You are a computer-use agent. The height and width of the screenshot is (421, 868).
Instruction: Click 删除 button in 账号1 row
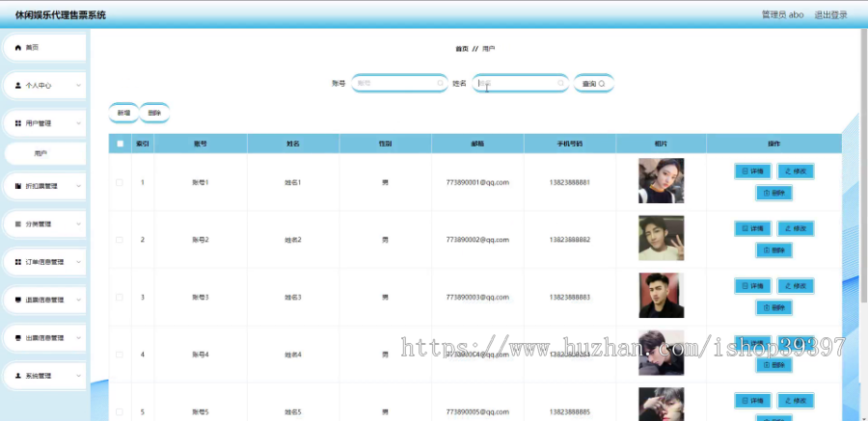tap(773, 193)
